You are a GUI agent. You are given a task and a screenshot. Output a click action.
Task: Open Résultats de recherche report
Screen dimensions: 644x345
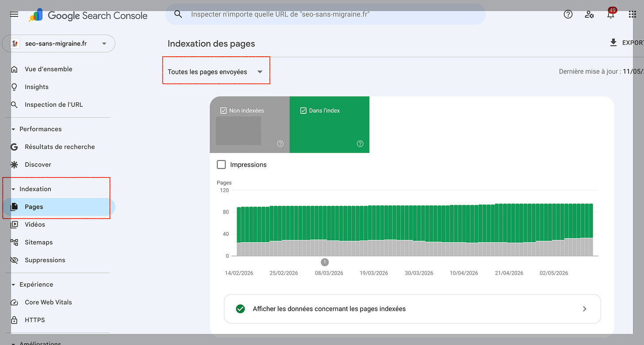(60, 147)
